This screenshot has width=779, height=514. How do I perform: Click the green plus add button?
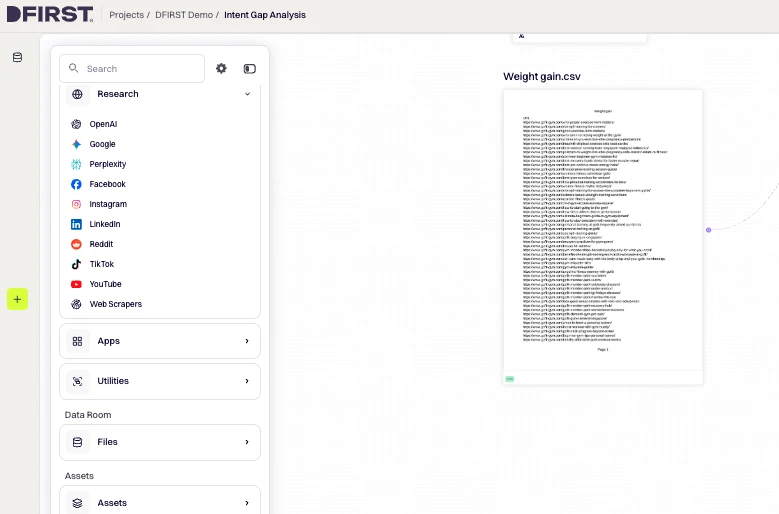(x=17, y=299)
